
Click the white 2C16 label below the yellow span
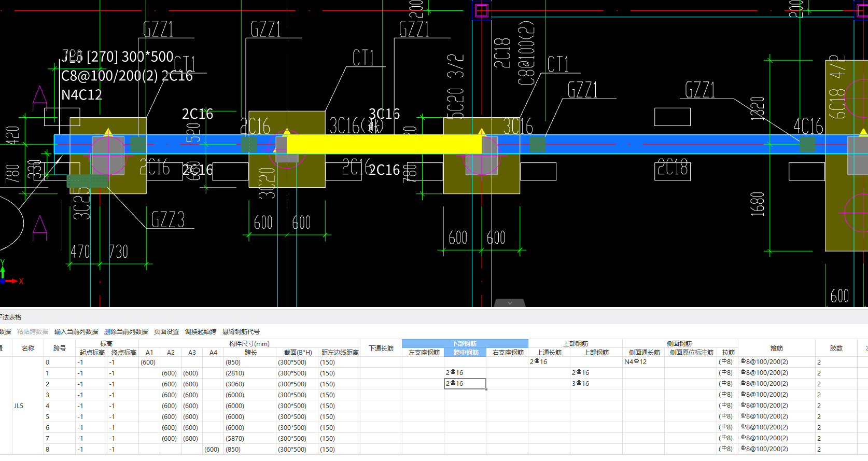point(385,170)
